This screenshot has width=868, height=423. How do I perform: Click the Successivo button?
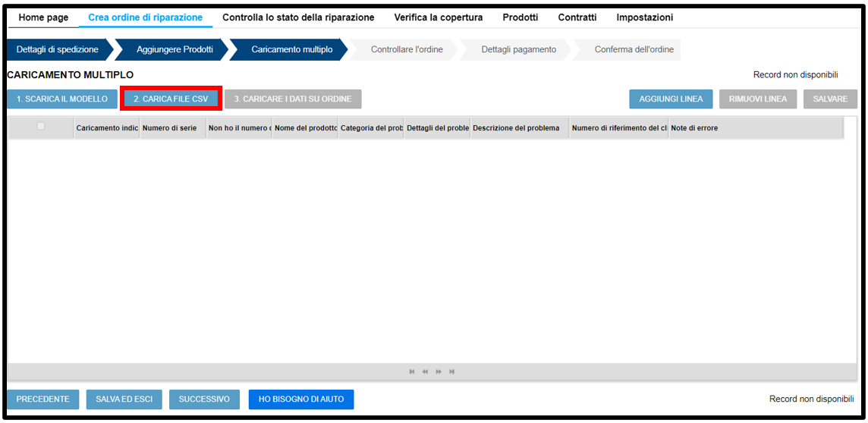click(204, 399)
